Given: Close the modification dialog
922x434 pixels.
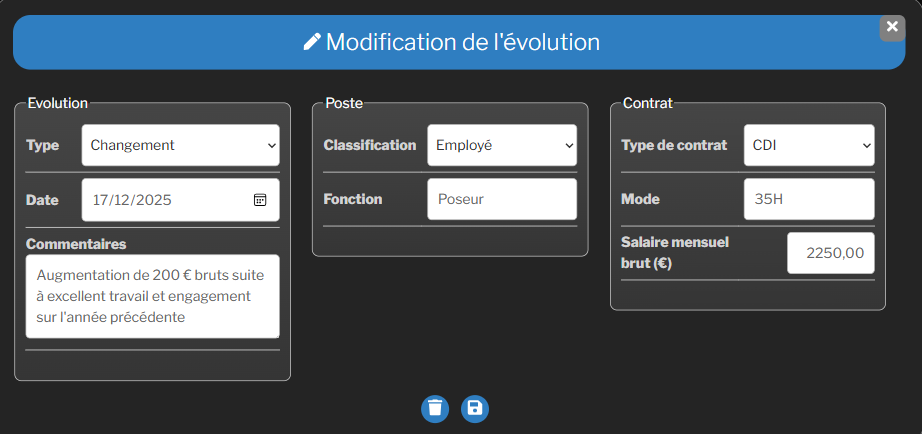Looking at the screenshot, I should coord(892,27).
